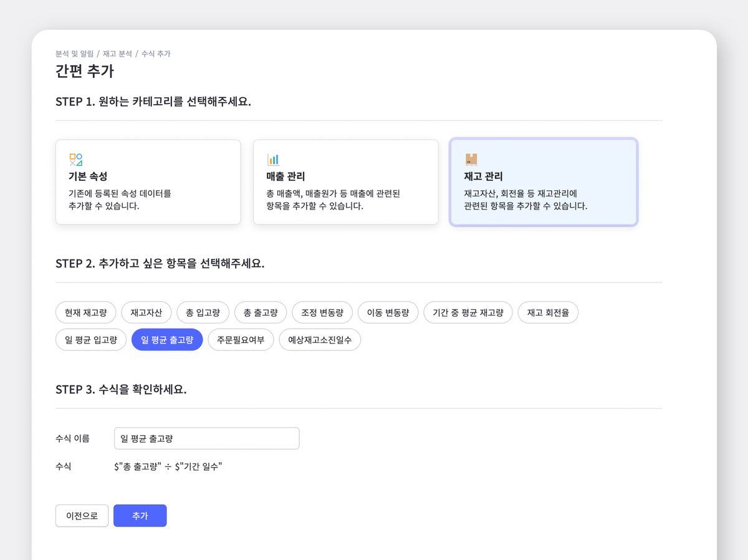
Task: Select the 총 출고량 chip
Action: 261,312
